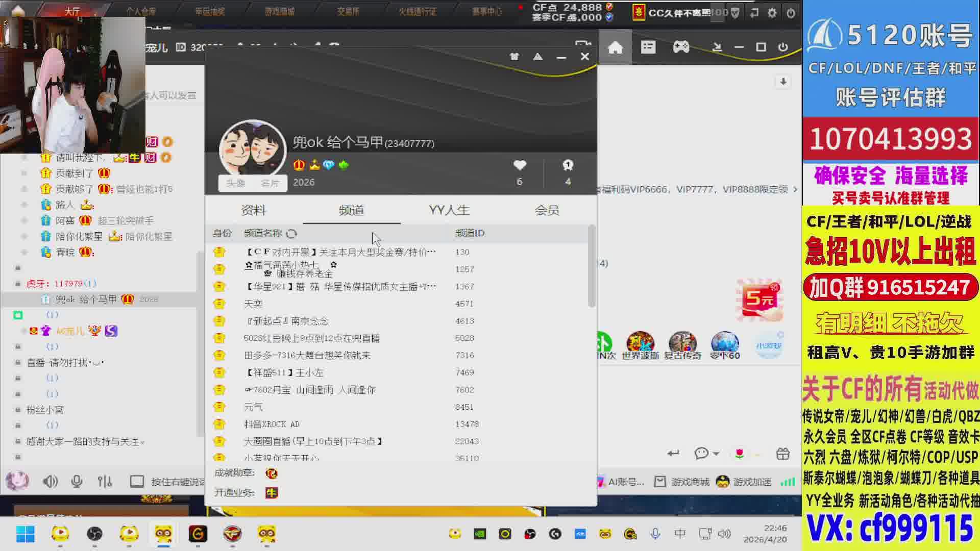The width and height of the screenshot is (980, 551).
Task: Expand the chat bubble dropdown arrow
Action: click(716, 454)
